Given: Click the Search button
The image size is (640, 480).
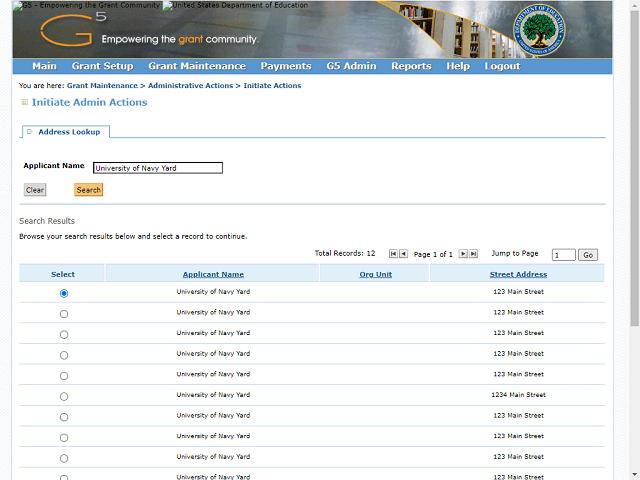Looking at the screenshot, I should pyautogui.click(x=89, y=190).
